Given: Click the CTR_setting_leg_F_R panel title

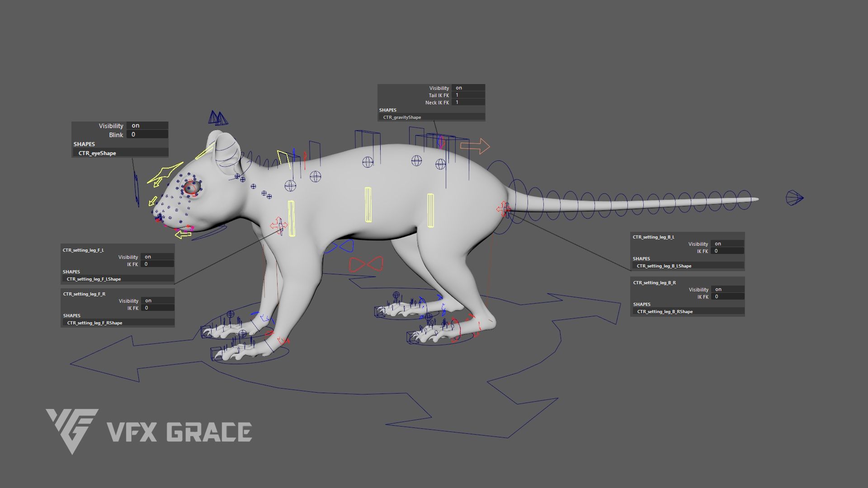Looking at the screenshot, I should [84, 294].
